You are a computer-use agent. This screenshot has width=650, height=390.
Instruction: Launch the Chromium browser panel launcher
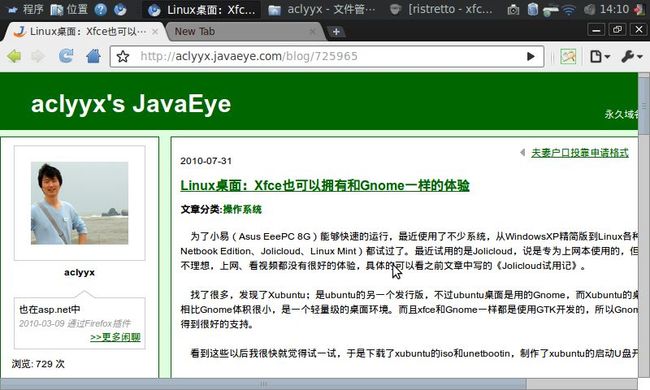[x=120, y=9]
